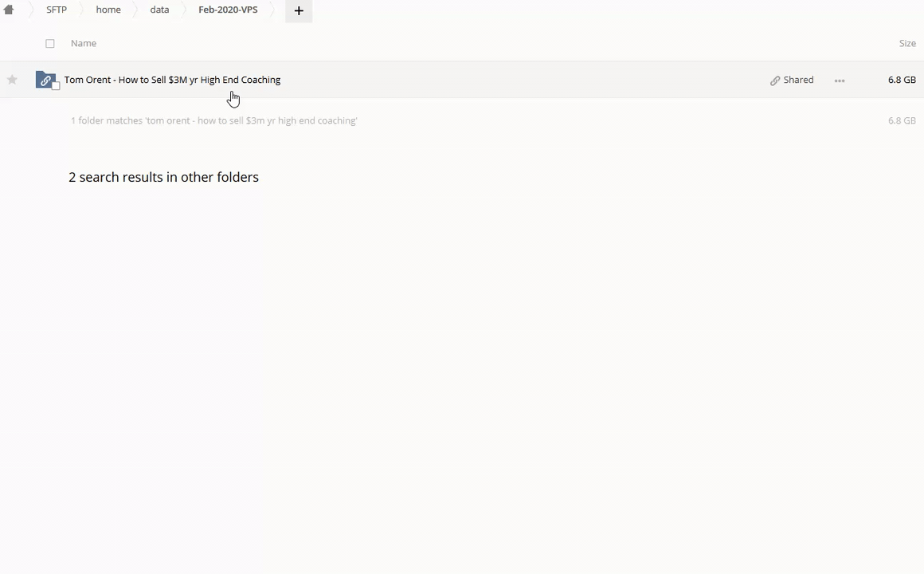Go to the root via home icon
This screenshot has height=574, width=924.
coord(9,10)
